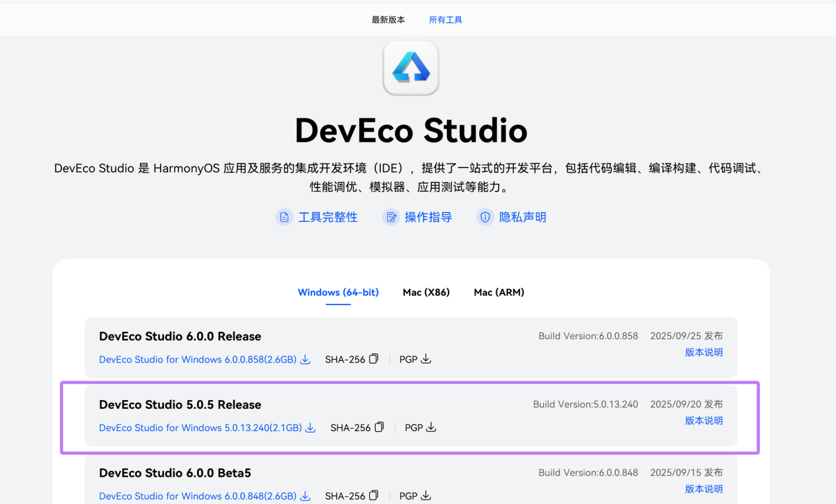Image resolution: width=836 pixels, height=504 pixels.
Task: Click the 操作指导 edit icon
Action: coord(391,217)
